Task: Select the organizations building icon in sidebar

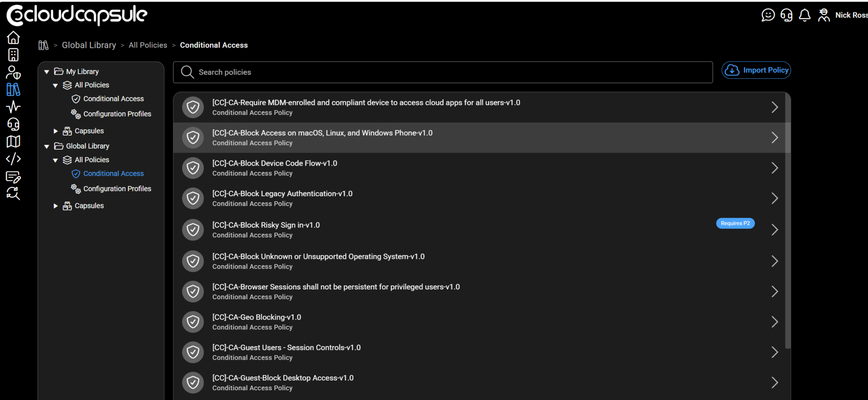Action: tap(13, 55)
